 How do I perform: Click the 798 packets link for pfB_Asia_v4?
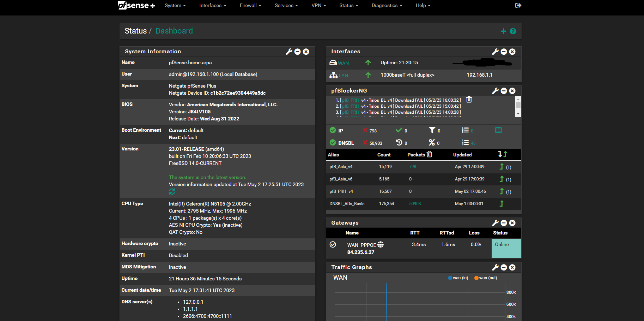tap(413, 167)
